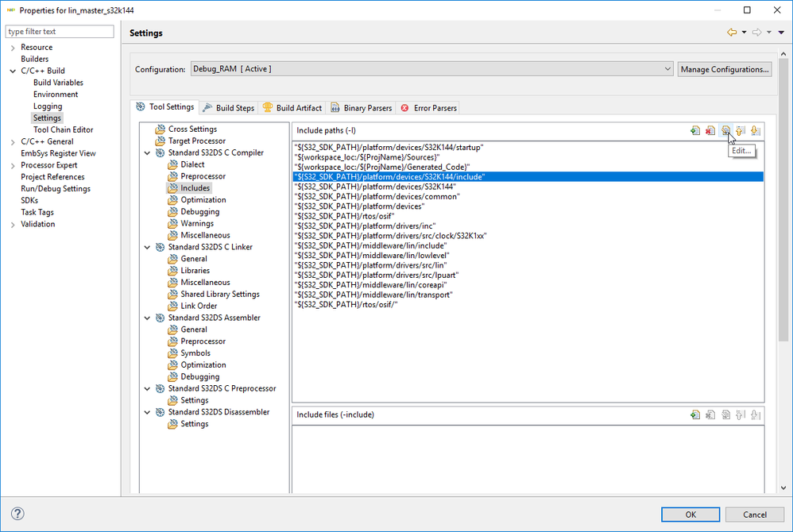Screen dimensions: 793x532
Task: Switch to Build Artifact tab
Action: click(292, 108)
